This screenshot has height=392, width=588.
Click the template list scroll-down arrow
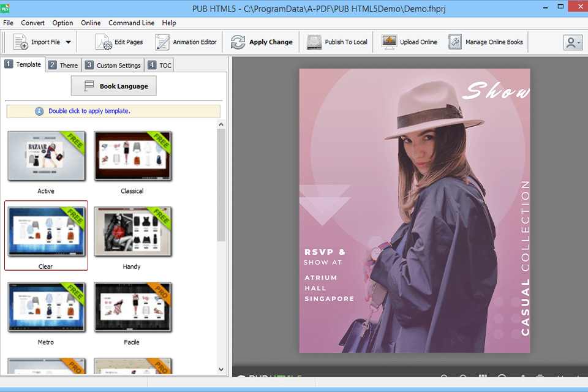tap(221, 369)
